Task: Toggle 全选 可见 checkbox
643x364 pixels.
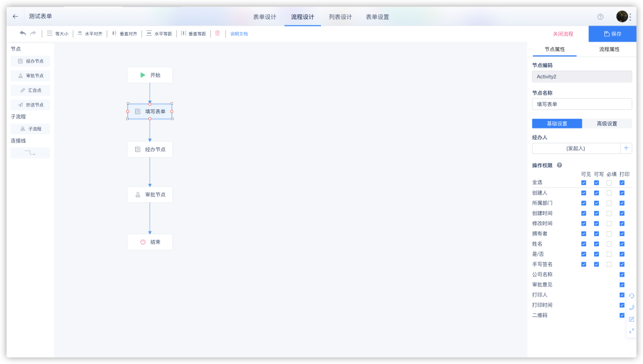Action: point(583,183)
